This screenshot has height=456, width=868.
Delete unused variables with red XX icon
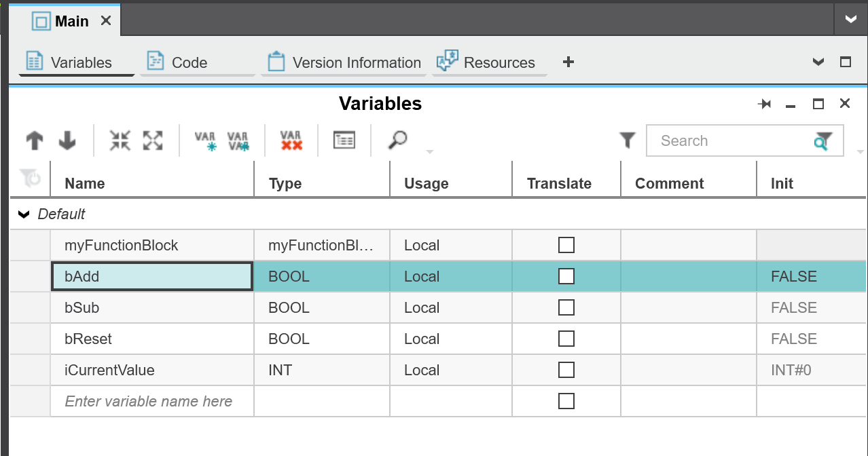tap(291, 140)
